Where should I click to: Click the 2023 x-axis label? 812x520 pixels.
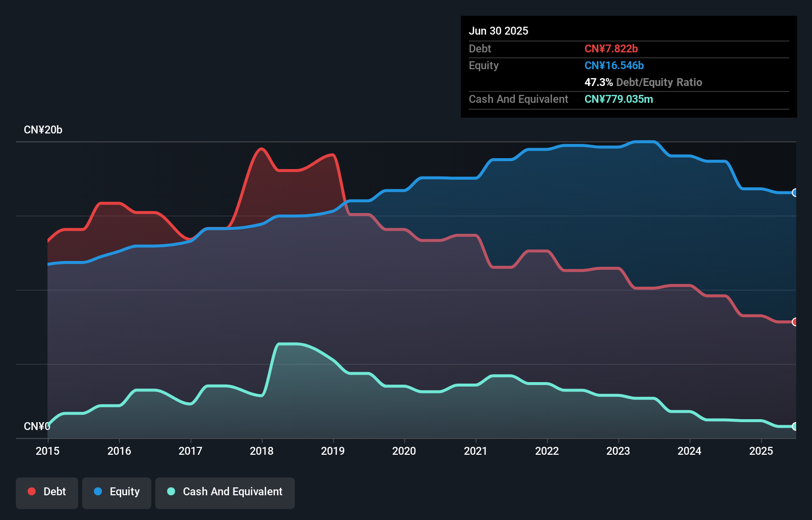tap(618, 451)
